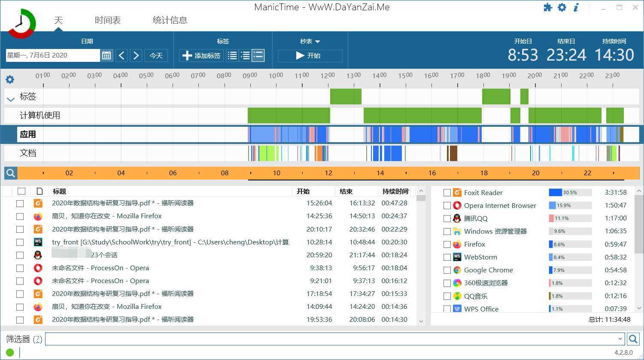Click the 360极速浏览器 icon
Image resolution: width=644 pixels, height=360 pixels.
[457, 283]
